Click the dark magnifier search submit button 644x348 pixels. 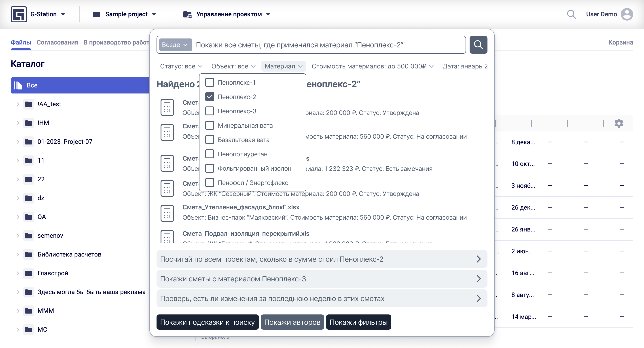tap(478, 45)
